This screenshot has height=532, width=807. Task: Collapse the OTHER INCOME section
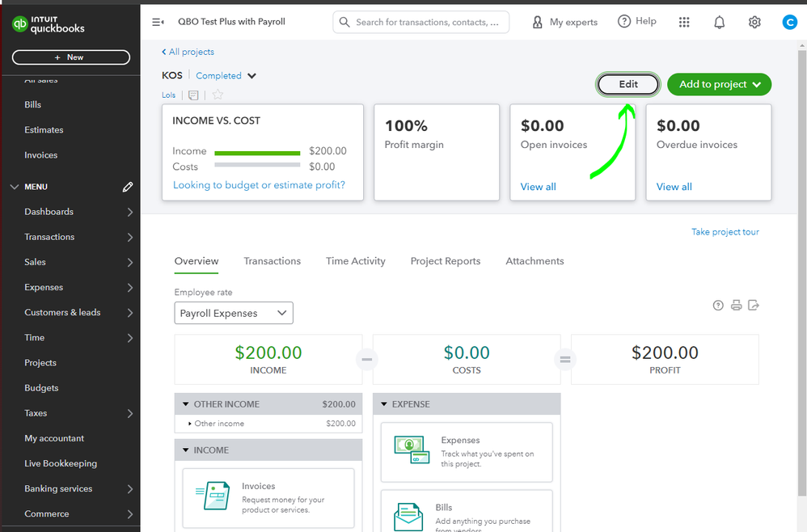(186, 404)
